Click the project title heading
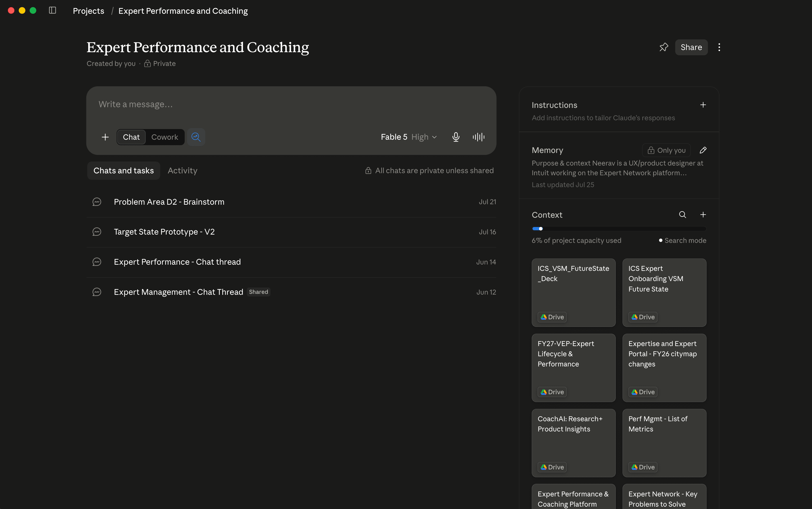 pyautogui.click(x=197, y=47)
